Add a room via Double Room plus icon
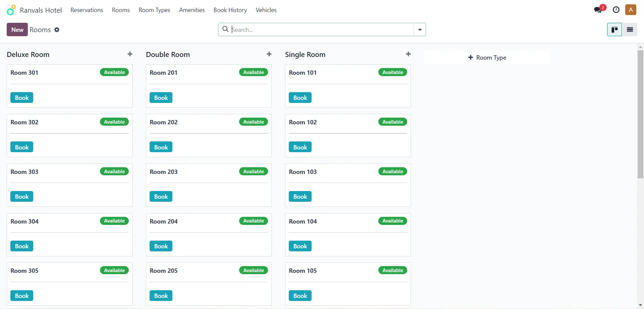The width and height of the screenshot is (644, 309). tap(269, 54)
